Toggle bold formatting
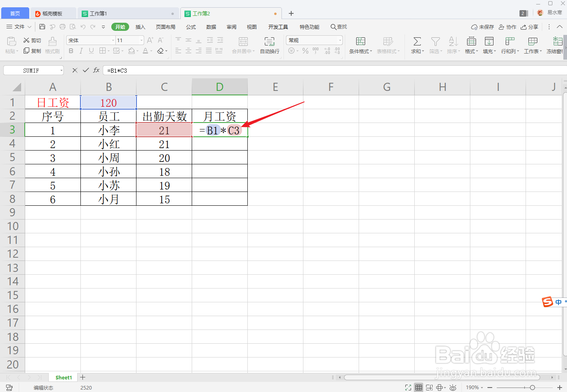This screenshot has width=567, height=392. click(x=71, y=51)
